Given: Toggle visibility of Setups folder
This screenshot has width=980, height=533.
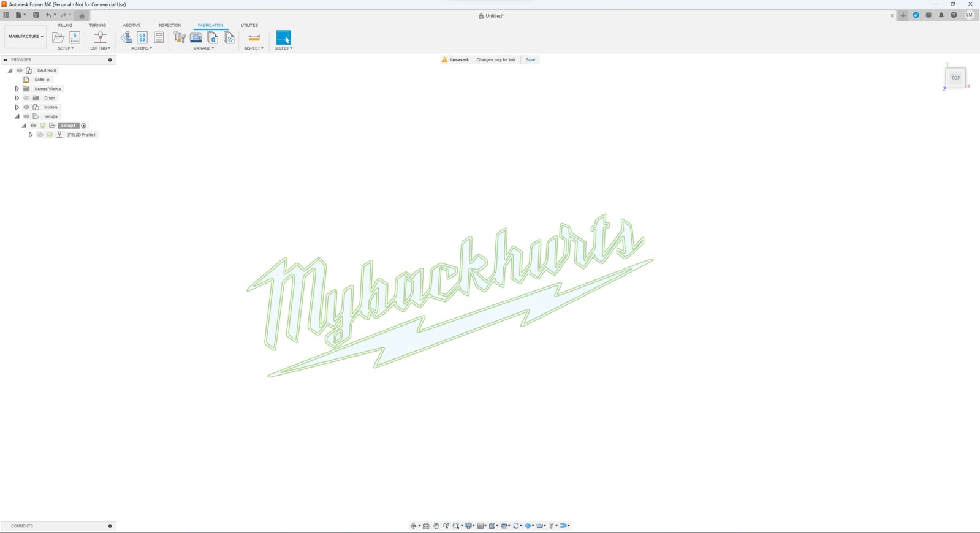Looking at the screenshot, I should [x=26, y=116].
